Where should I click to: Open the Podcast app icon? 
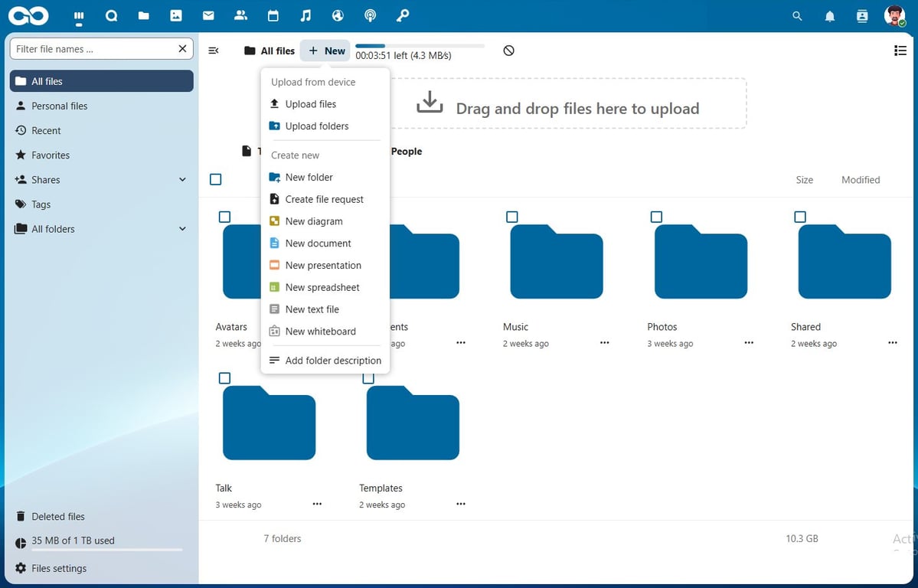point(370,16)
